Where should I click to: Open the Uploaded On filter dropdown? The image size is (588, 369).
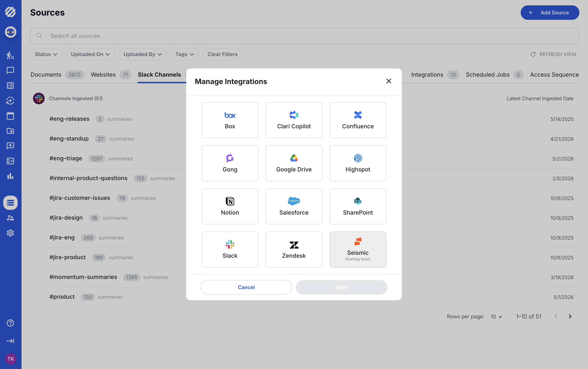click(90, 54)
